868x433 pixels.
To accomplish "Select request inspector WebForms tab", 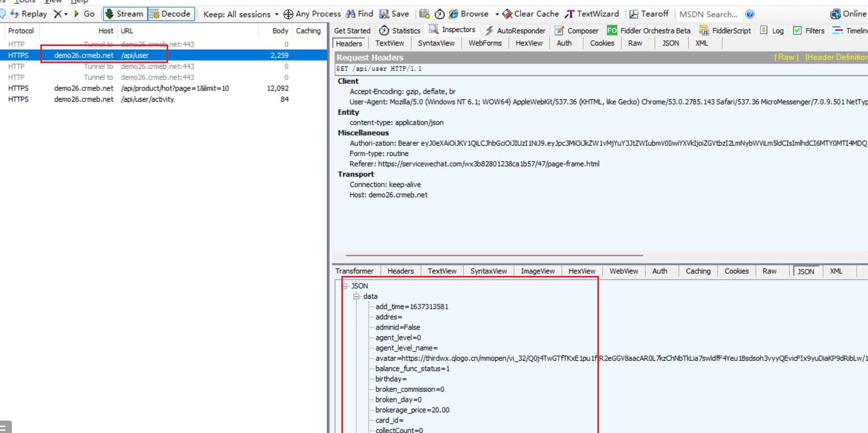I will point(485,43).
